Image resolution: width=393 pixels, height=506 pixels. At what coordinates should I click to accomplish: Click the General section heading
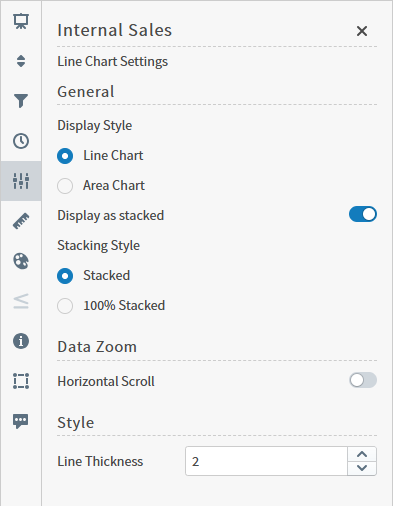(x=86, y=92)
